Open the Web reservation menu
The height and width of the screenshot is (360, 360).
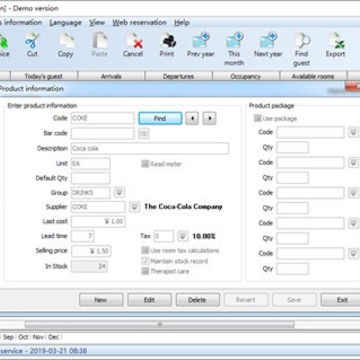(139, 23)
